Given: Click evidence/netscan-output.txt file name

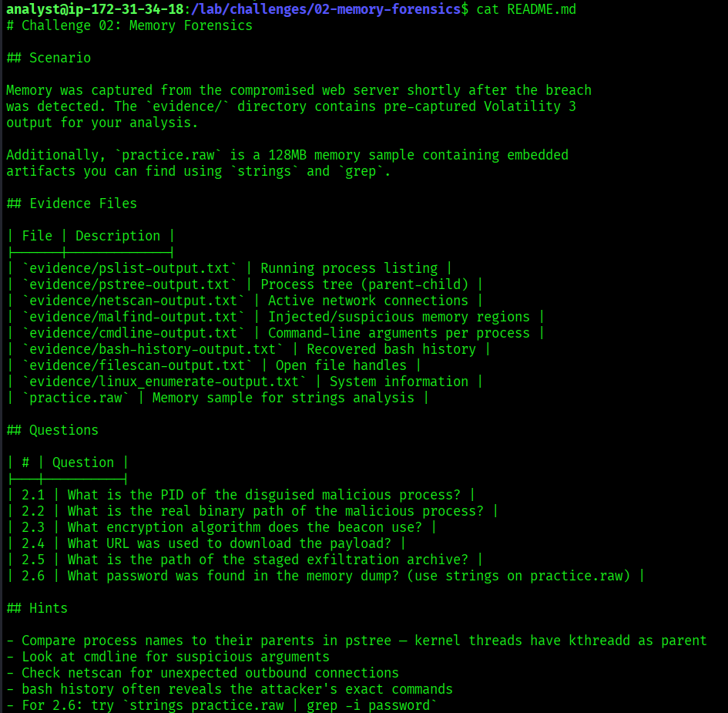Looking at the screenshot, I should tap(133, 301).
